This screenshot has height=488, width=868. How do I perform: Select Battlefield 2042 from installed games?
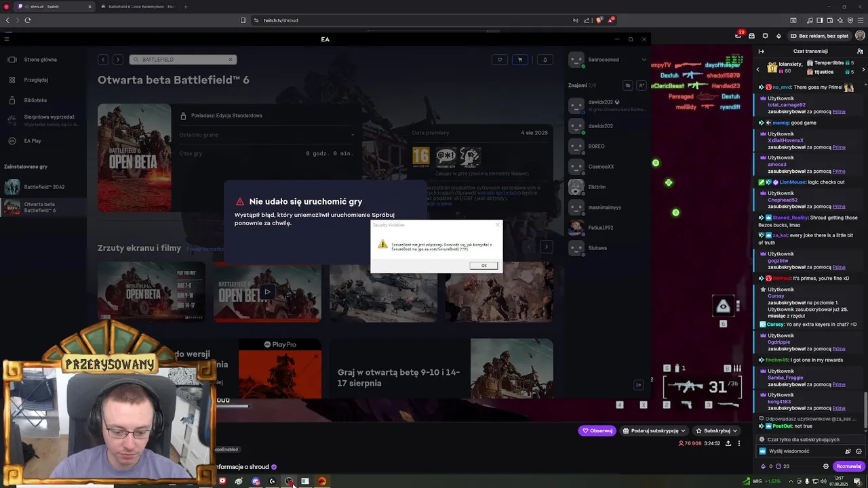tap(43, 187)
